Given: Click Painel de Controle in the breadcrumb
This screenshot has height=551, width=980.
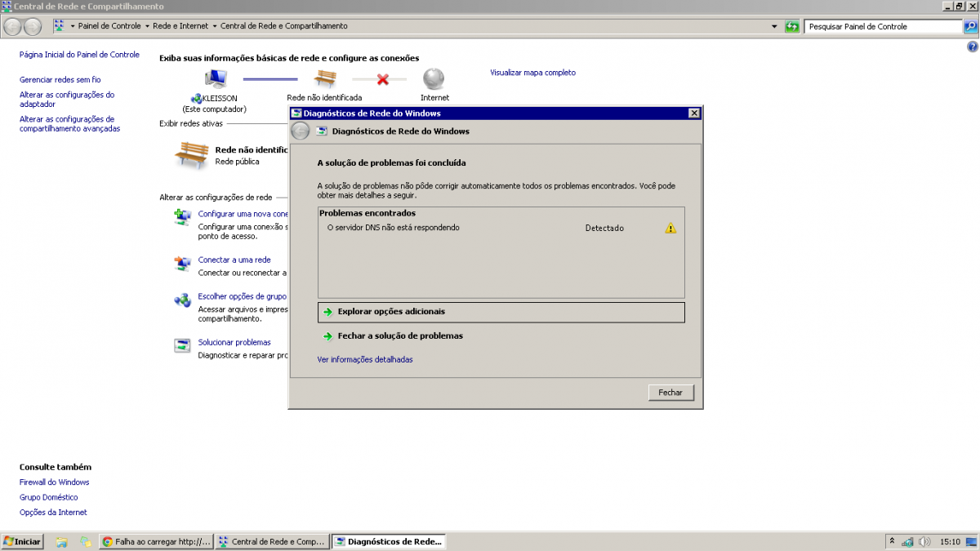Looking at the screenshot, I should click(109, 26).
